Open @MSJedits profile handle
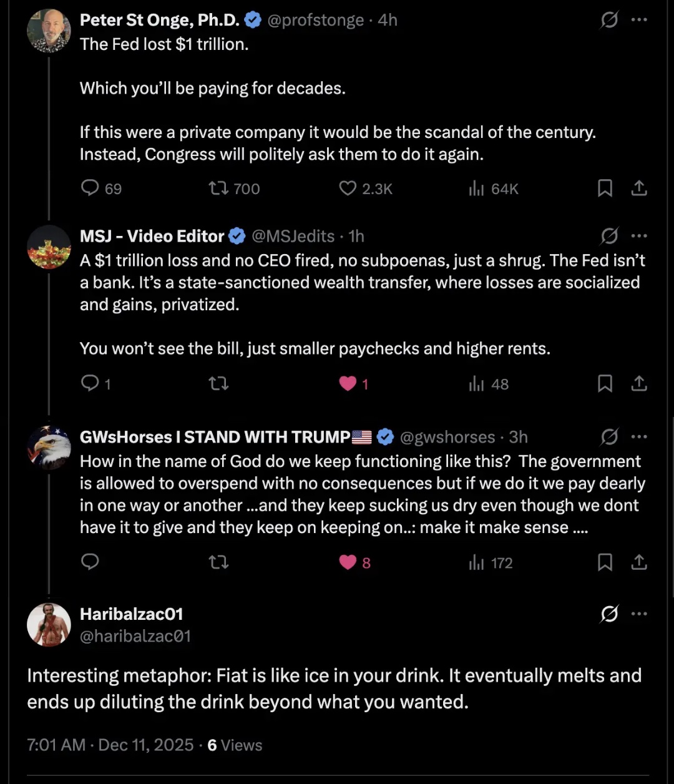Screen dimensions: 674x784 click(293, 236)
